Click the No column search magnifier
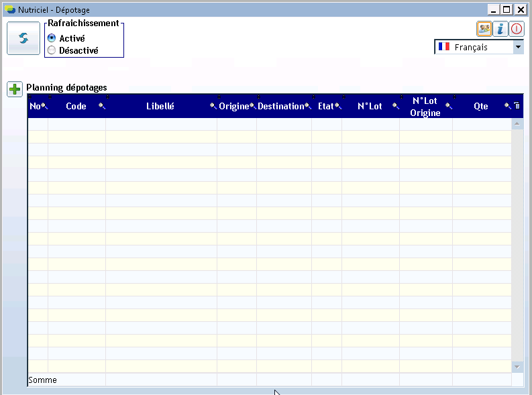Image resolution: width=532 pixels, height=395 pixels. [44, 107]
